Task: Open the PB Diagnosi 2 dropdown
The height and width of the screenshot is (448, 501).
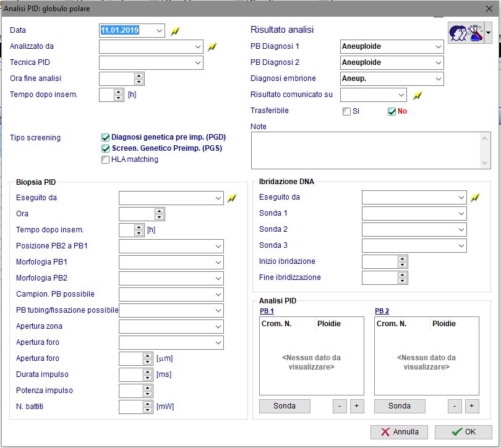Action: click(439, 62)
